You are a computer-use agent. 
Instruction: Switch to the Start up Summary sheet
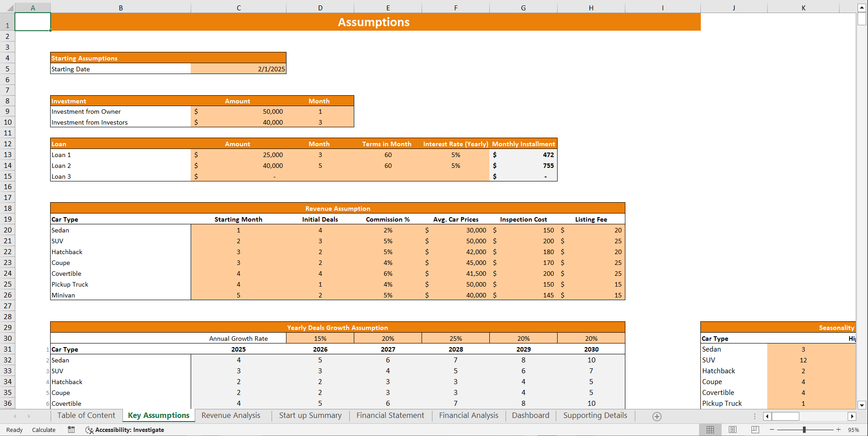point(310,415)
